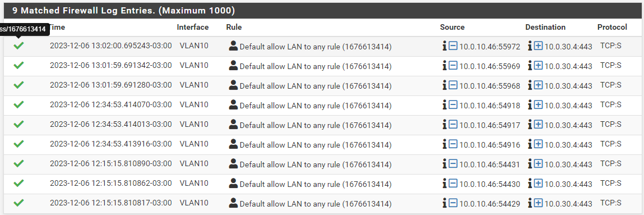Click rule text in 13:01:59.691280 row
Image resolution: width=644 pixels, height=215 pixels.
tap(316, 86)
